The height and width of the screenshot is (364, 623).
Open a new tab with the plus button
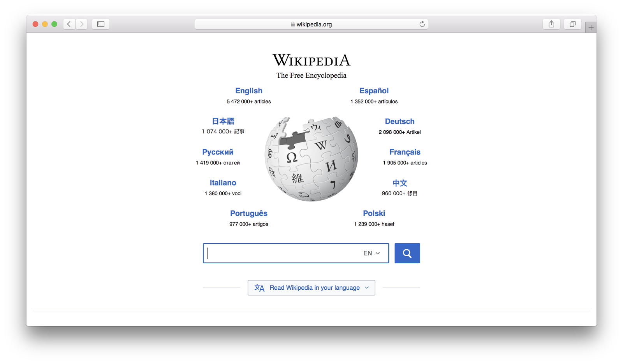pos(591,28)
